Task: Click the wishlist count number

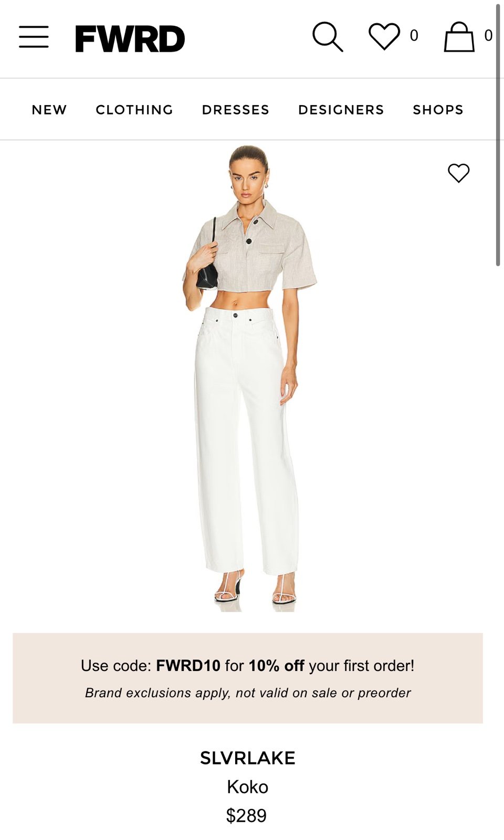Action: coord(414,36)
